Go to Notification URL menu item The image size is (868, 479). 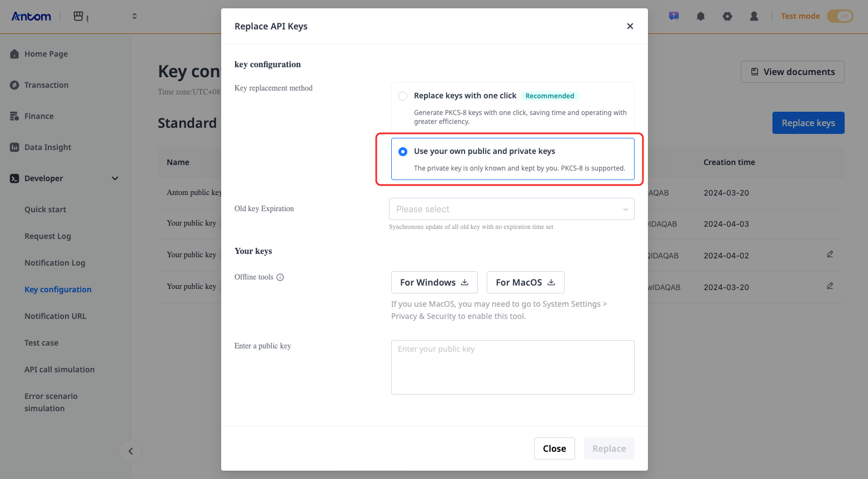[55, 316]
